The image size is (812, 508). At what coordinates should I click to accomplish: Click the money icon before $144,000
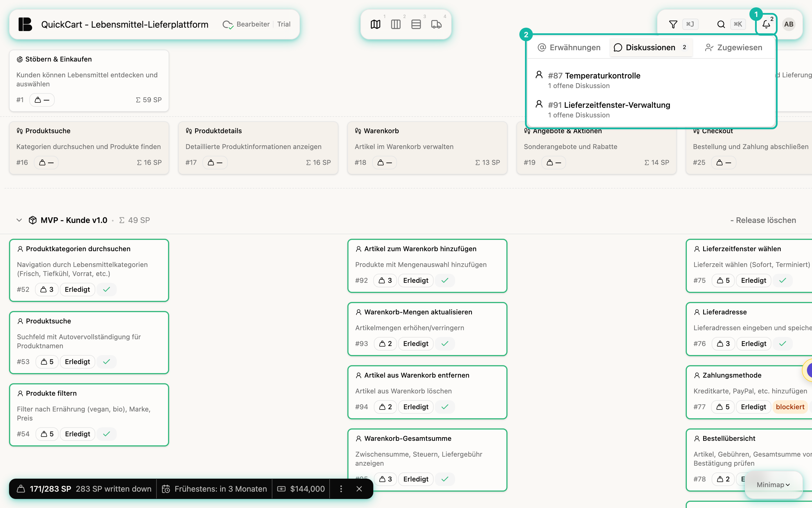[281, 489]
